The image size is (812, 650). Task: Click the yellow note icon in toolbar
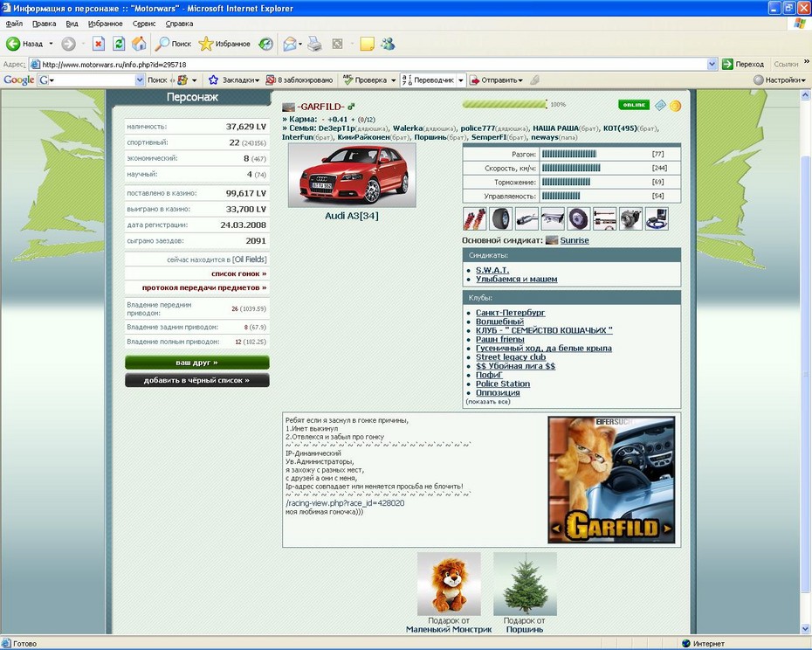coord(368,44)
